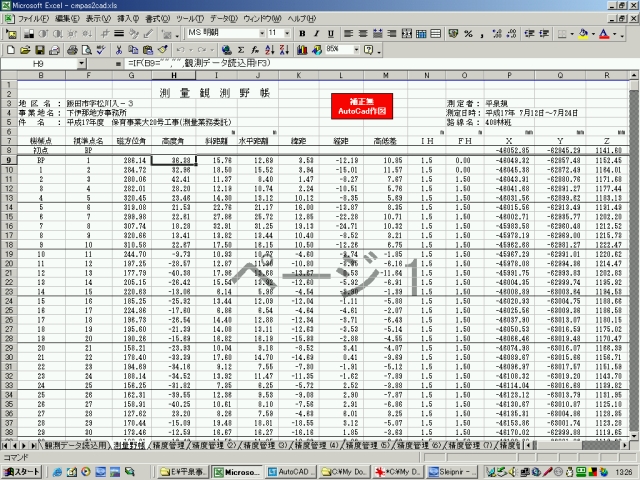
Task: Toggle Bold formatting button
Action: (x=301, y=33)
